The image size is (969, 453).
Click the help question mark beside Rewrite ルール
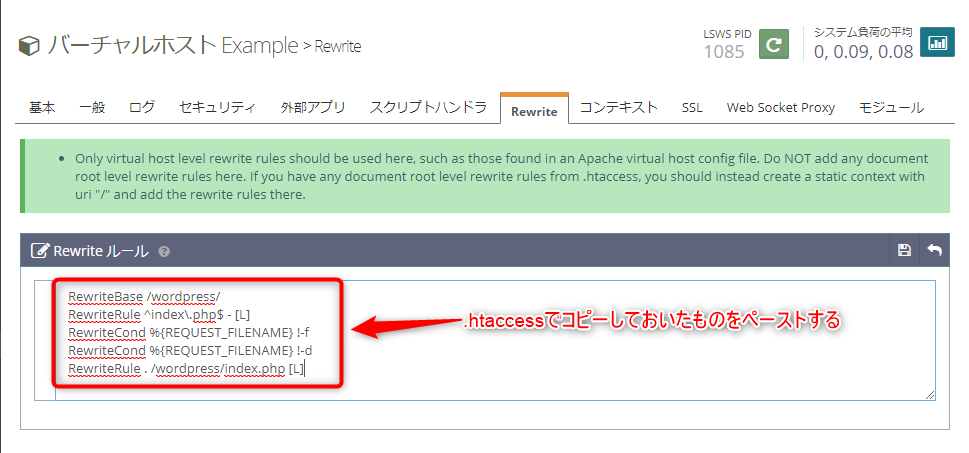click(164, 252)
